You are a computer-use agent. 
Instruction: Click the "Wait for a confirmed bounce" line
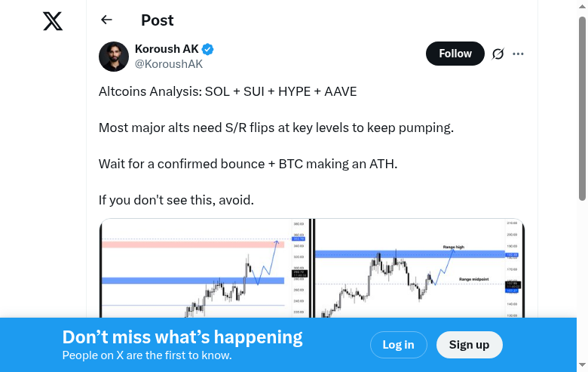pos(247,164)
